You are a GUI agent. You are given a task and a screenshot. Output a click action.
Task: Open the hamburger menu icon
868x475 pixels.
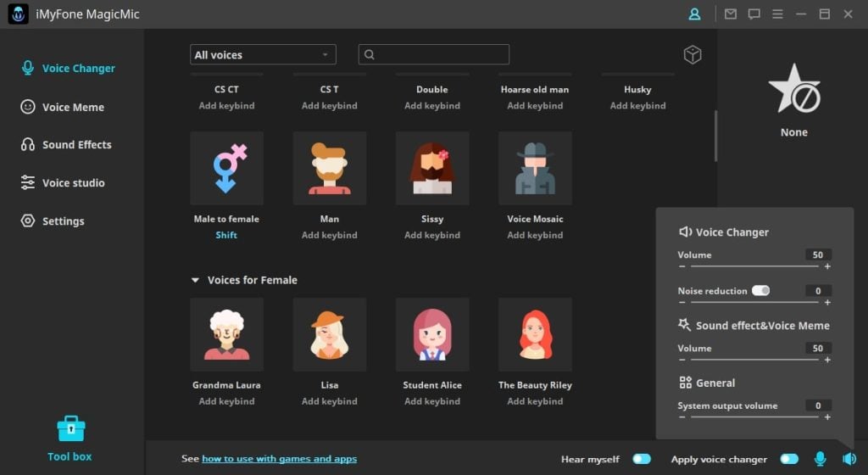click(x=778, y=14)
